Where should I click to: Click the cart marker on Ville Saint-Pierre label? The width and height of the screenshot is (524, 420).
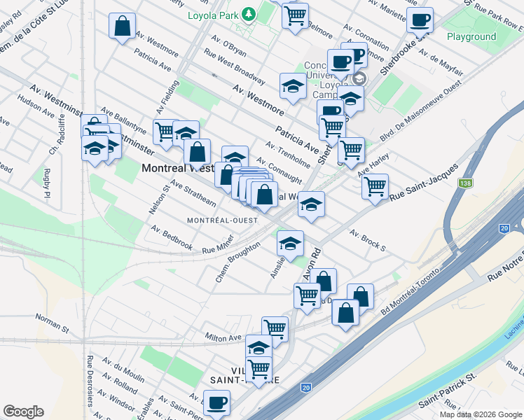pyautogui.click(x=258, y=370)
